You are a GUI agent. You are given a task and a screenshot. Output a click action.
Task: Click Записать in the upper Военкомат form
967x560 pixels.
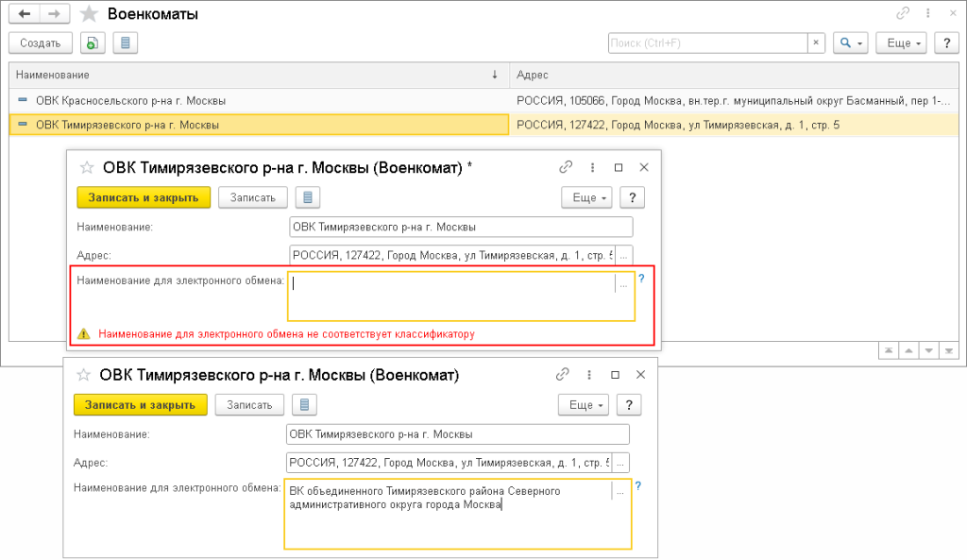pos(253,198)
